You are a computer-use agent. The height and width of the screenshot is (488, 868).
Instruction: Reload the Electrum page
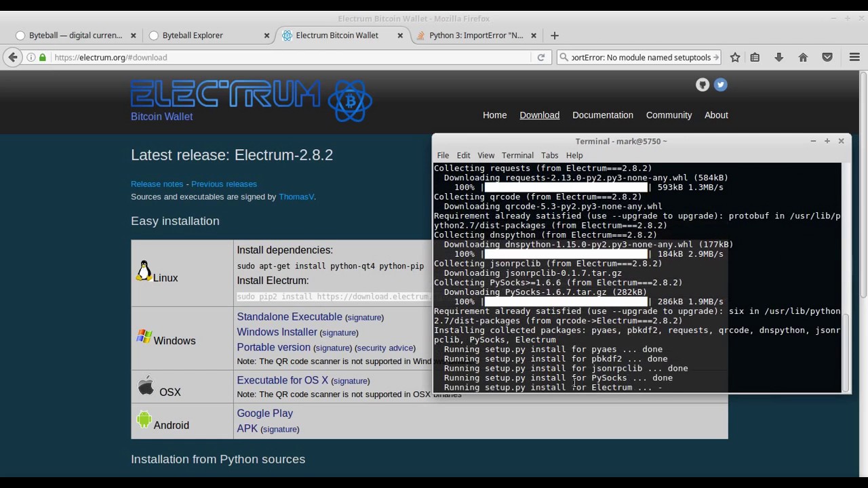(x=541, y=58)
